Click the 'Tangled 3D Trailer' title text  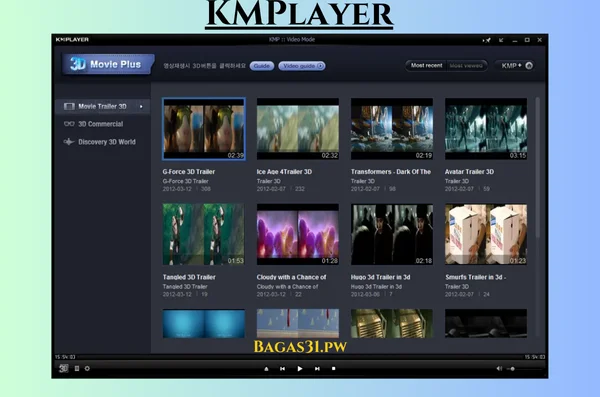point(189,277)
